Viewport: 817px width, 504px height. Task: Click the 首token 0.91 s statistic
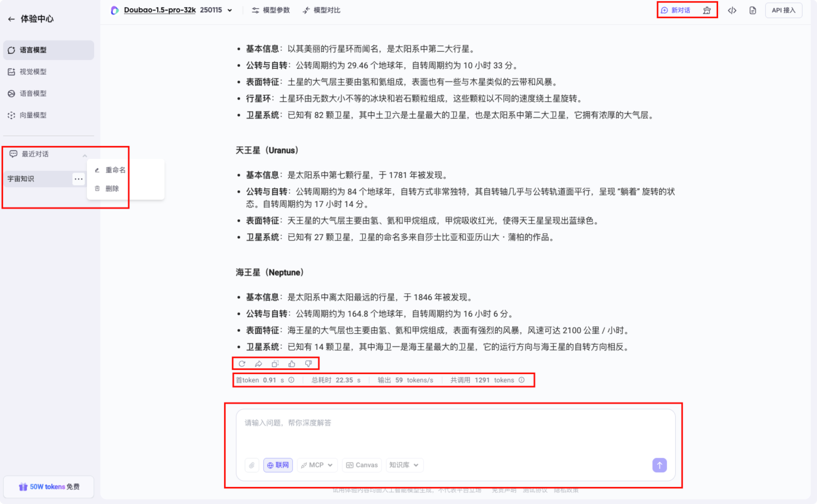(260, 380)
